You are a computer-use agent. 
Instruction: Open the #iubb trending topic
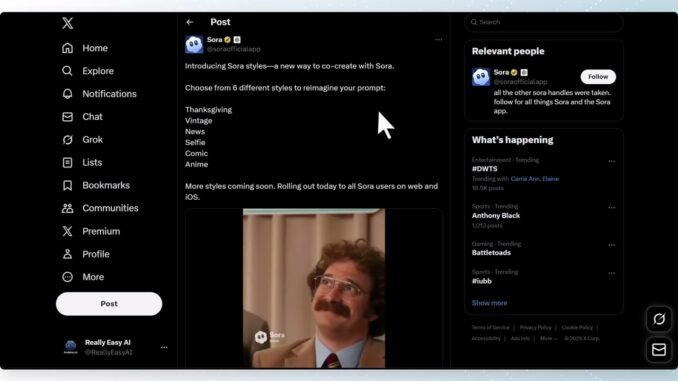tap(482, 281)
